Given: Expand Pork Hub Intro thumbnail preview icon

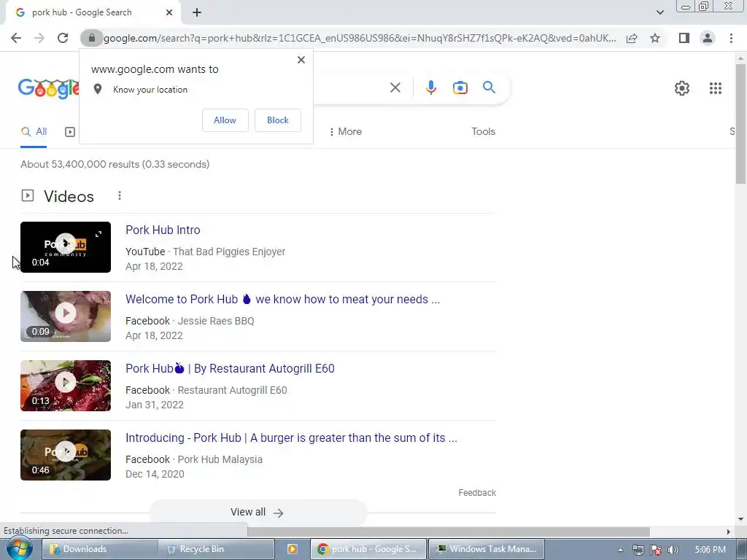Looking at the screenshot, I should click(x=98, y=234).
